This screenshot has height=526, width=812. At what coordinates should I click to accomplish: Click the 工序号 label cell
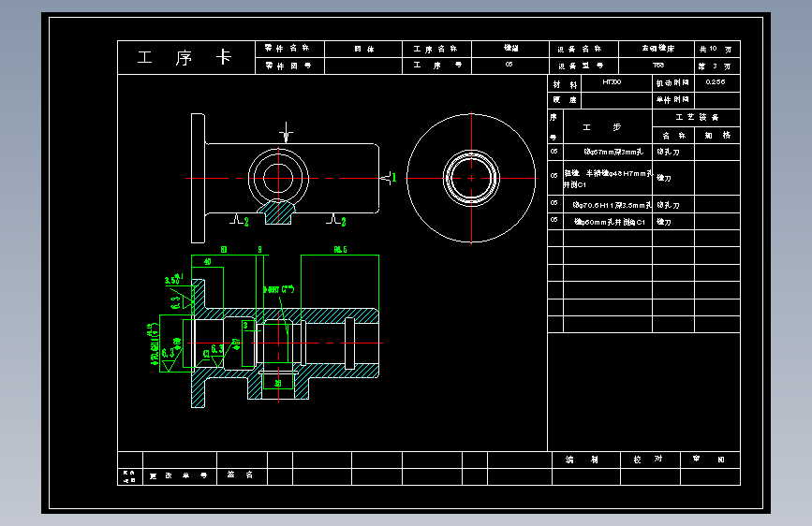coord(436,66)
